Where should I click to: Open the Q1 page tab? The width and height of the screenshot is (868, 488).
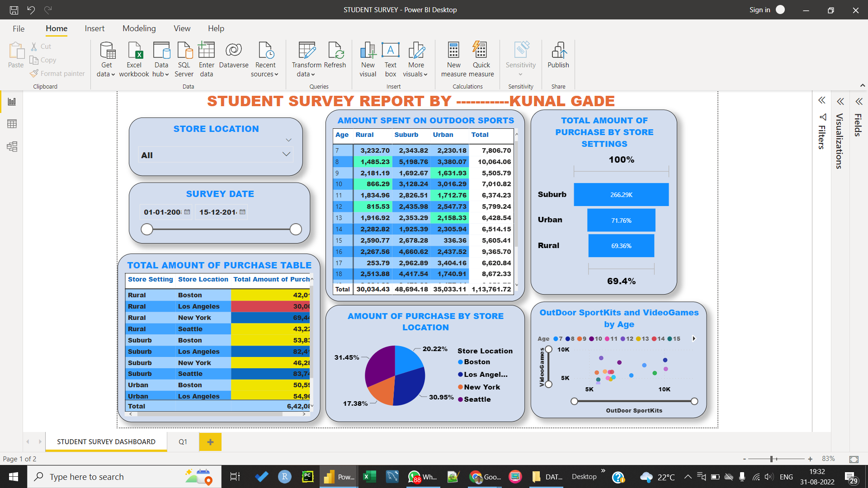pyautogui.click(x=183, y=441)
